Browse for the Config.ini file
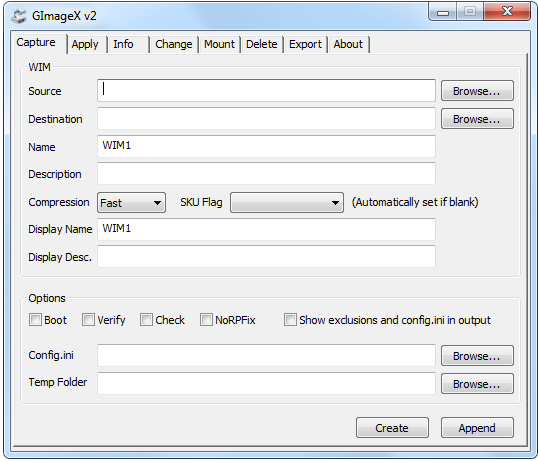Viewport: 538px width, 461px height. click(477, 356)
